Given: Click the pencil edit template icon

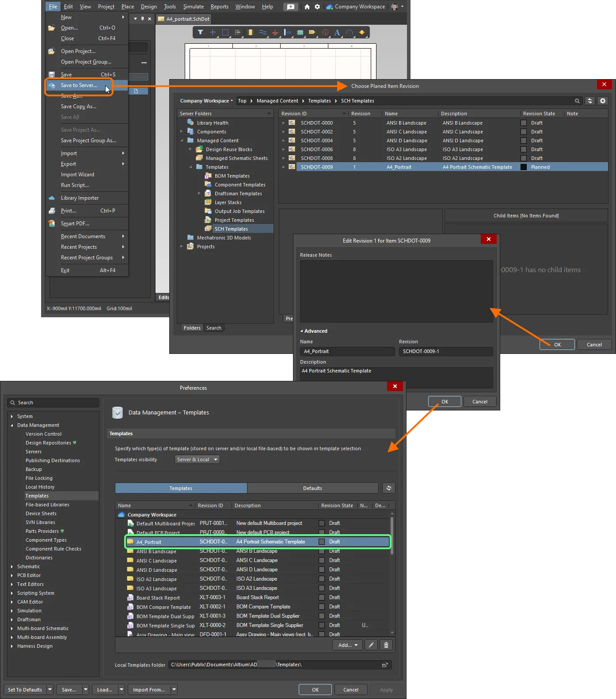Looking at the screenshot, I should point(371,645).
